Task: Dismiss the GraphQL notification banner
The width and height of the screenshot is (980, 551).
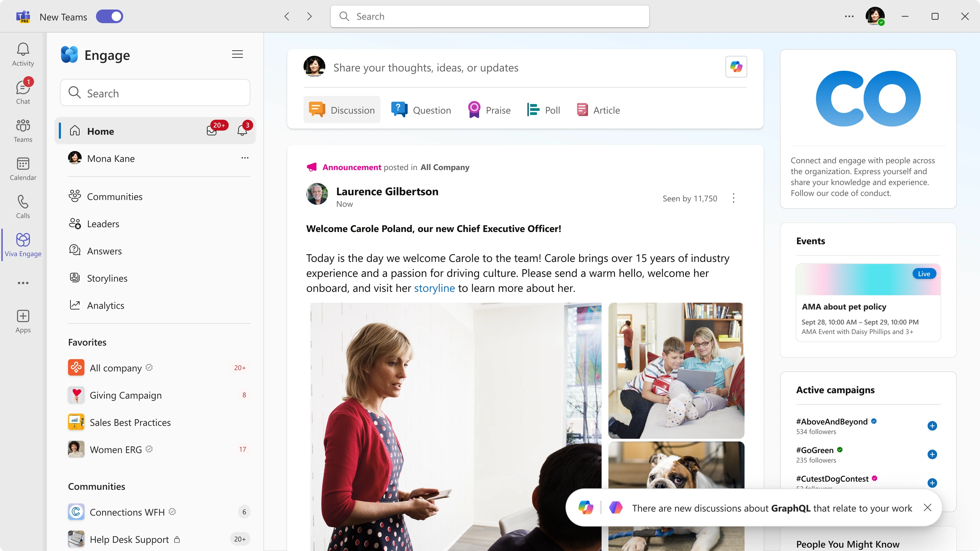Action: pyautogui.click(x=928, y=508)
